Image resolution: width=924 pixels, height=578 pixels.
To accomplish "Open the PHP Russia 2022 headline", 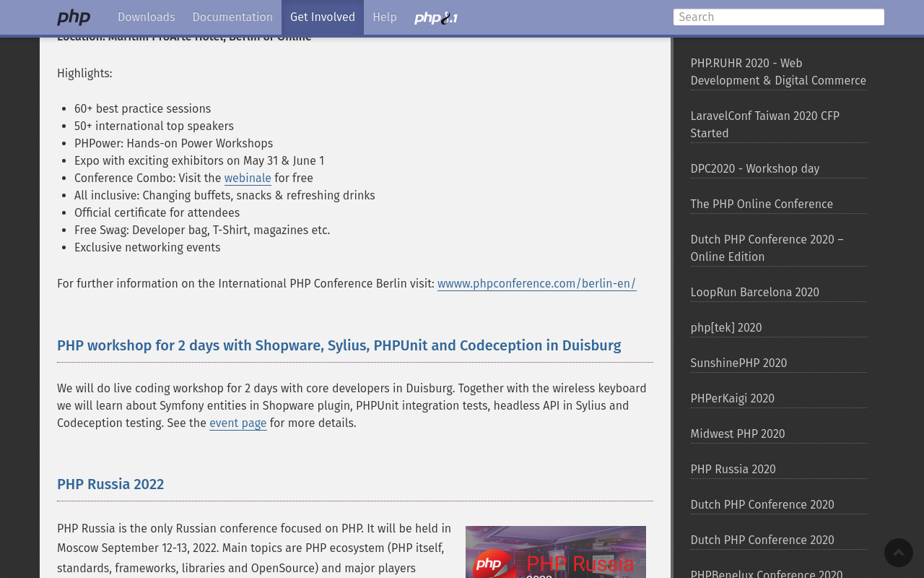I will (x=110, y=484).
